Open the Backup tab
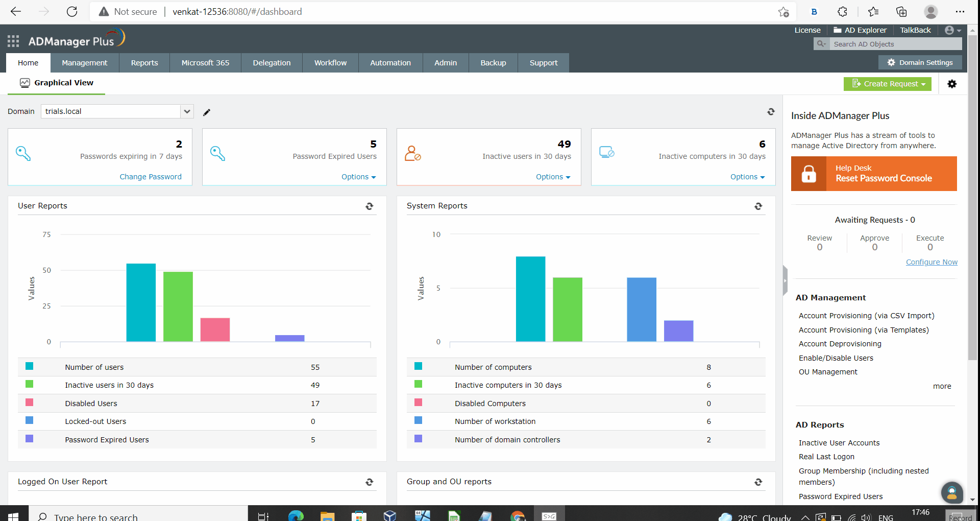The image size is (980, 521). [493, 63]
